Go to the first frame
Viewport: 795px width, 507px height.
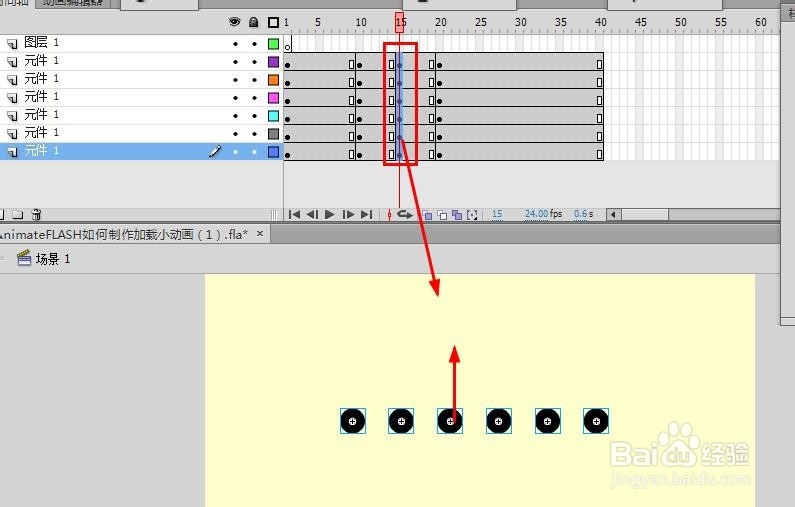click(x=294, y=214)
